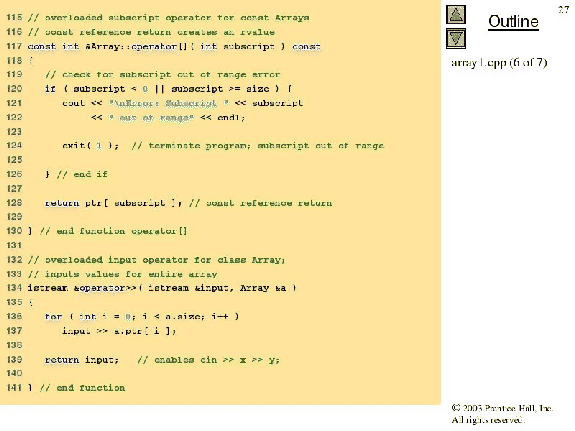This screenshot has width=575, height=431.
Task: Click line 134 istream &operator>> declaration
Action: coord(162,288)
